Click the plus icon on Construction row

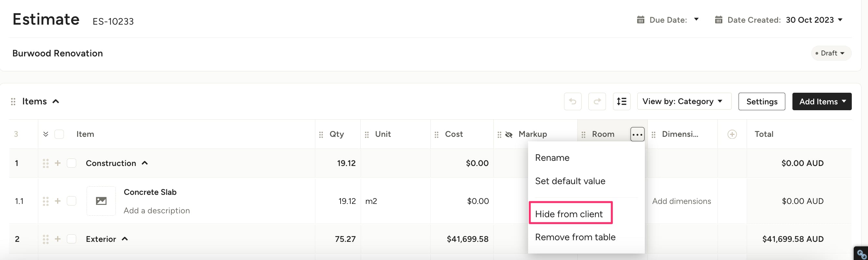58,163
